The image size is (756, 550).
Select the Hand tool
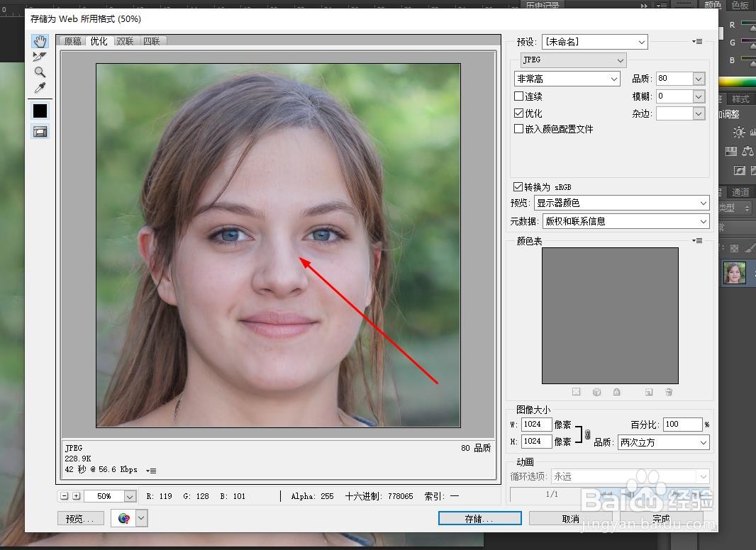click(x=40, y=41)
